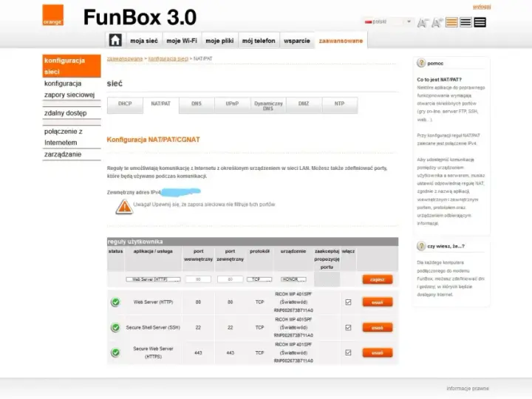Viewport: 532px width, 399px height.
Task: Select 'połączenie z Internetem' in the sidebar
Action: pyautogui.click(x=72, y=137)
